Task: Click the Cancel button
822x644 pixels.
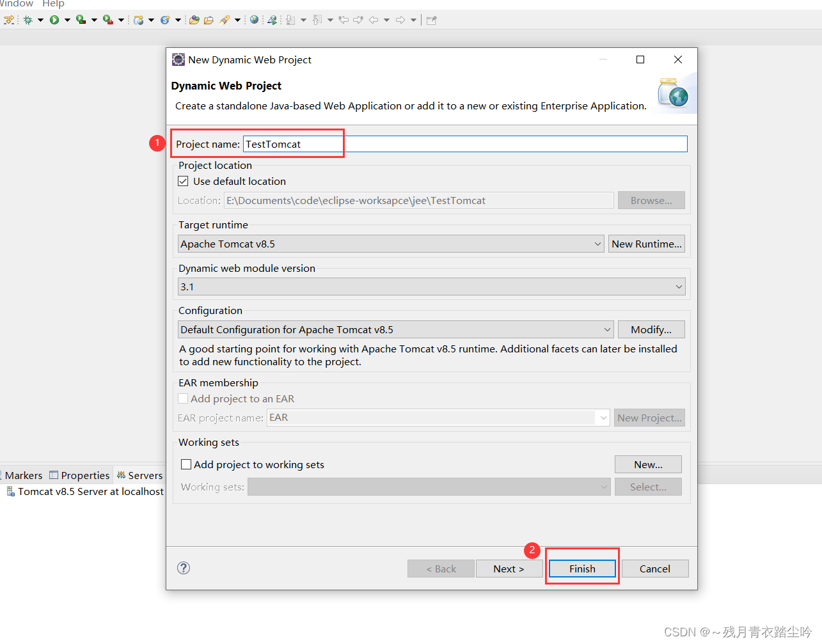Action: pos(655,569)
